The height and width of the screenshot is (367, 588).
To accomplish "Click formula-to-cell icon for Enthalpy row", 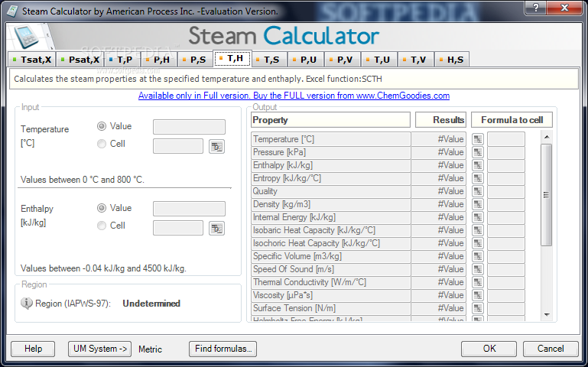I will [477, 165].
